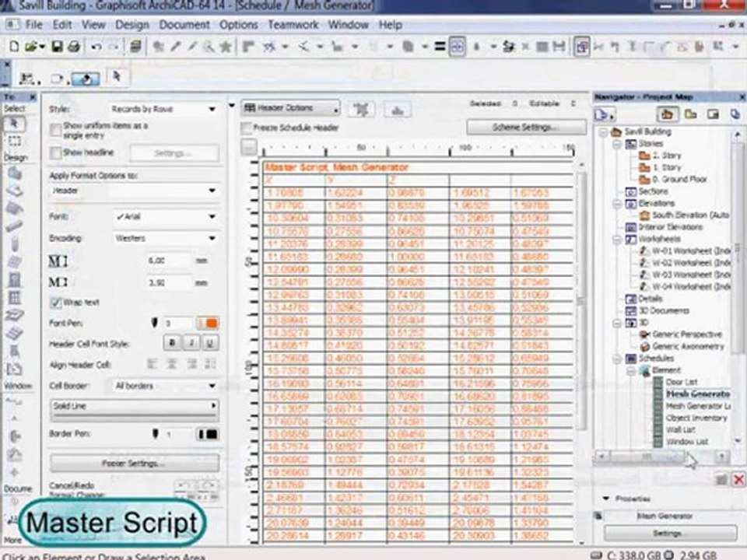Open the Solid Line type selector
Image resolution: width=747 pixels, height=560 pixels.
(135, 410)
